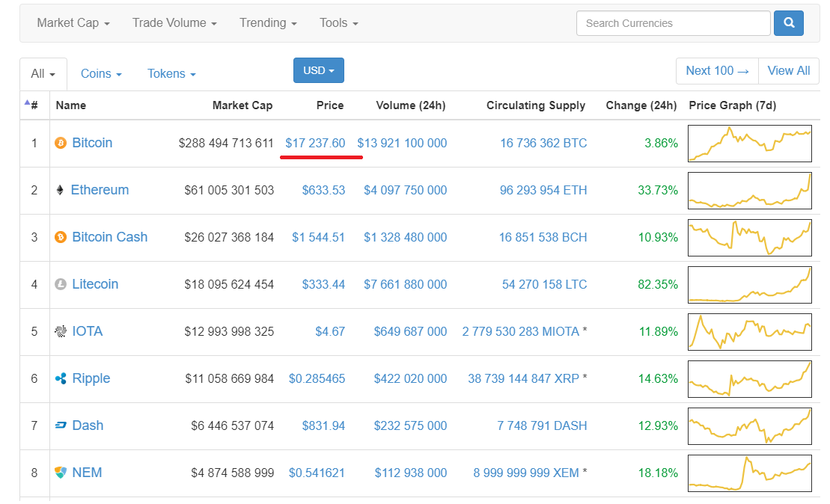Click the NEM logo icon
The height and width of the screenshot is (504, 830).
(61, 473)
